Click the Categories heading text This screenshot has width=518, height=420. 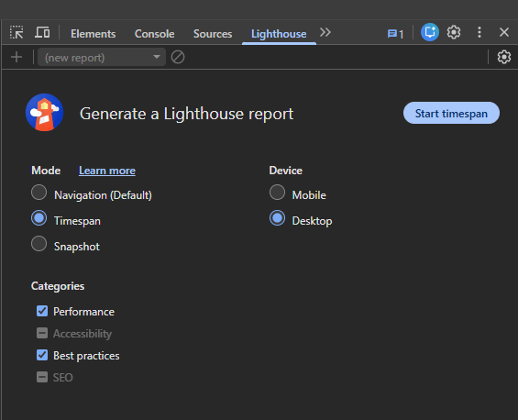click(x=58, y=286)
